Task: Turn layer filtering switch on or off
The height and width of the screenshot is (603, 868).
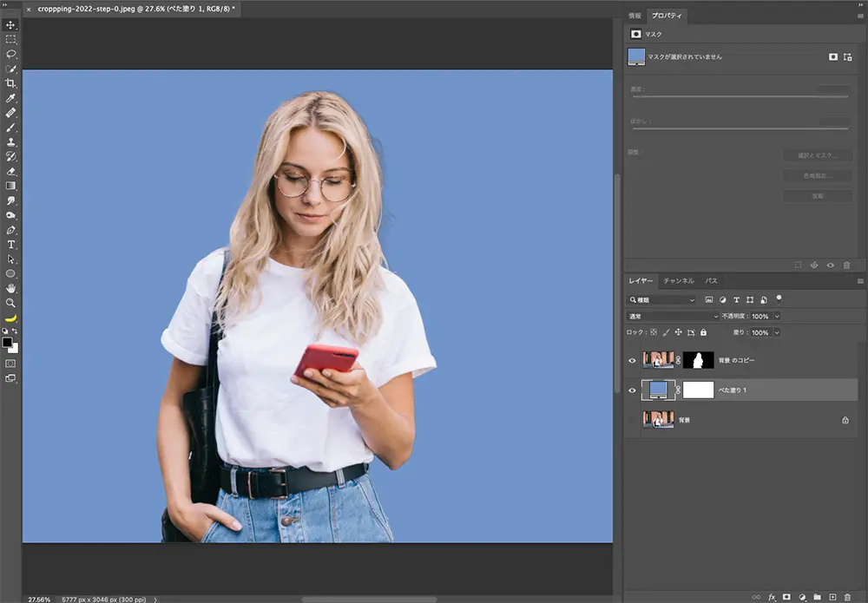Action: pyautogui.click(x=779, y=298)
